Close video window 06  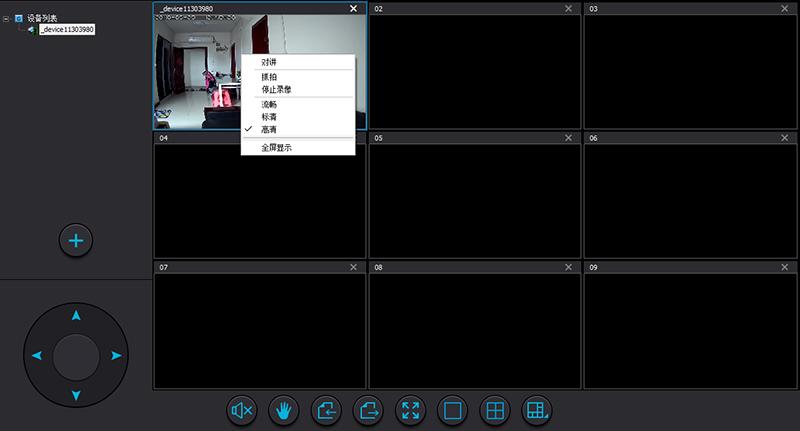coord(785,138)
